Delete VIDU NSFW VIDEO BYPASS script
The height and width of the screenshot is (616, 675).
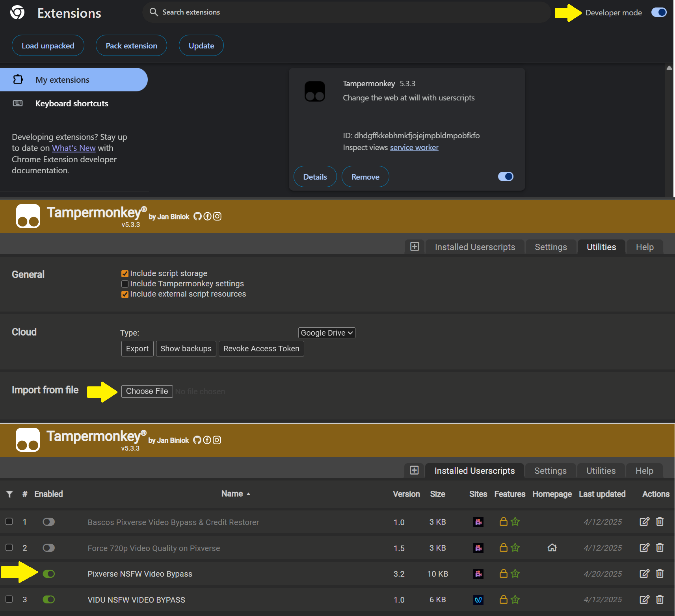pyautogui.click(x=660, y=599)
